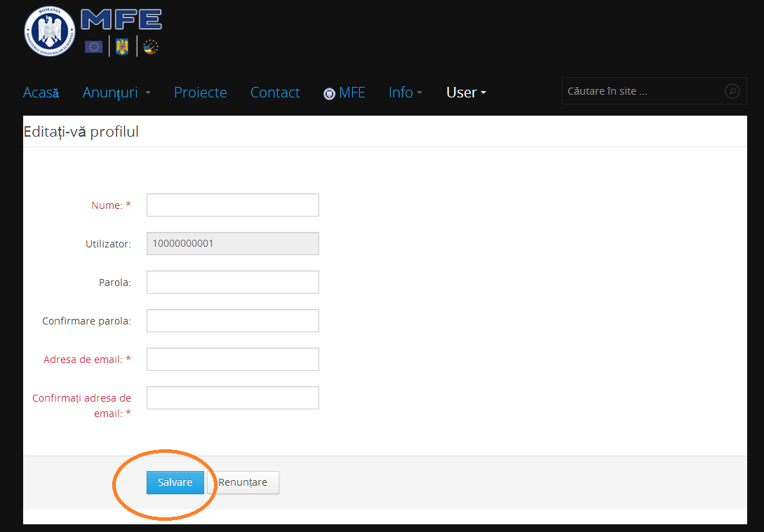The image size is (764, 532).
Task: Click the Confirmare parola: label
Action: click(x=87, y=321)
